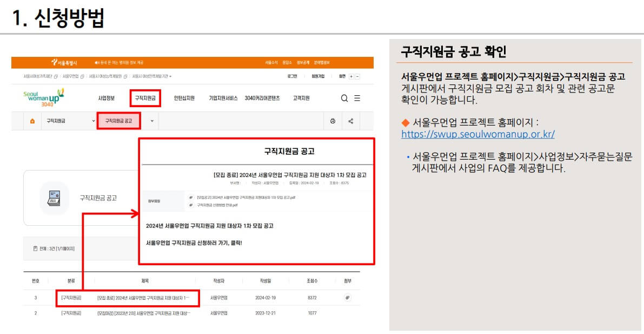Click the 조회수 column header
The height and width of the screenshot is (334, 644).
click(312, 281)
